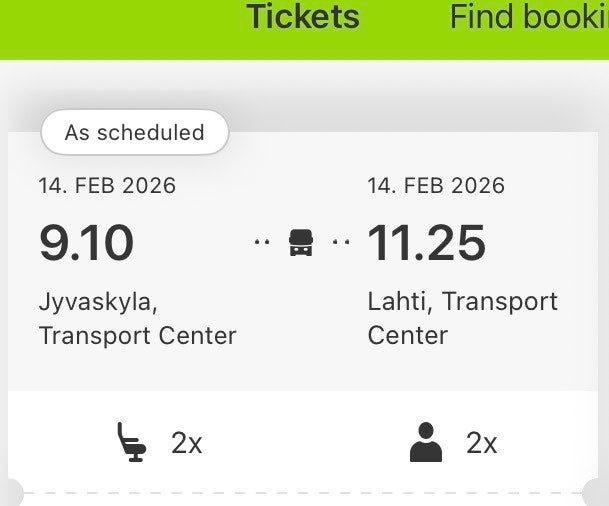Click the date above the 11.25 arrival
This screenshot has width=609, height=506.
pyautogui.click(x=436, y=186)
